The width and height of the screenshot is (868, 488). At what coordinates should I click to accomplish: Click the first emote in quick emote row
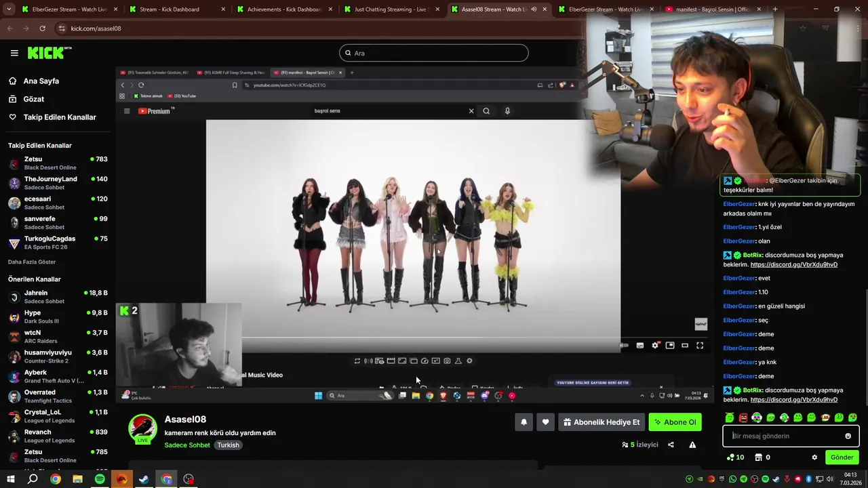(730, 418)
